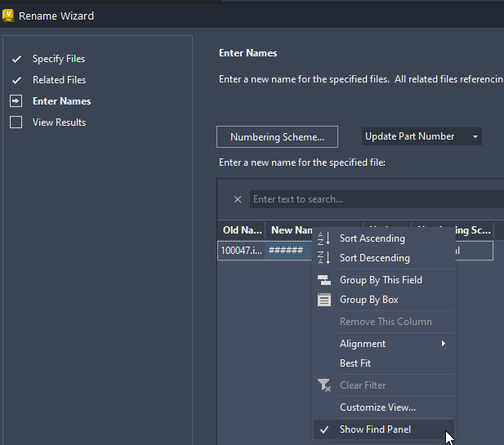
Task: Click the Related Files checkmark icon
Action: 16,80
